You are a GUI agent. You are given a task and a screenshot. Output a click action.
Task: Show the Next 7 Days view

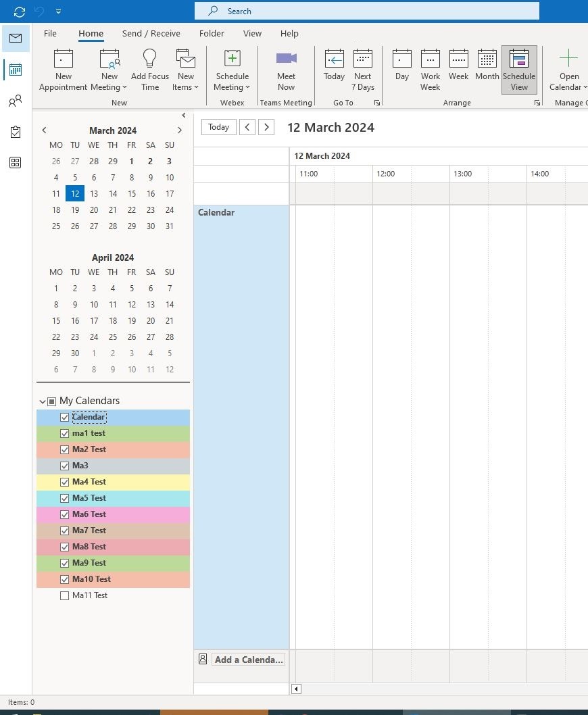point(363,70)
